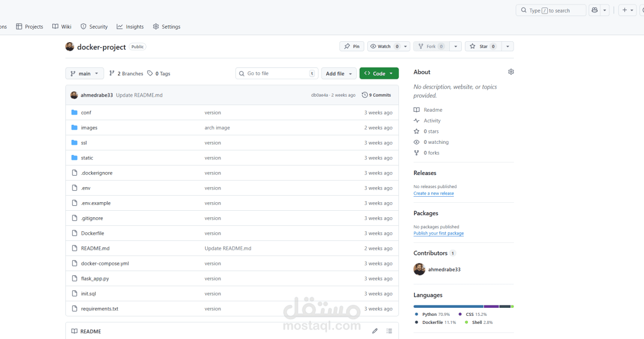Click the README edit pencil icon
Image resolution: width=644 pixels, height=339 pixels.
click(375, 331)
